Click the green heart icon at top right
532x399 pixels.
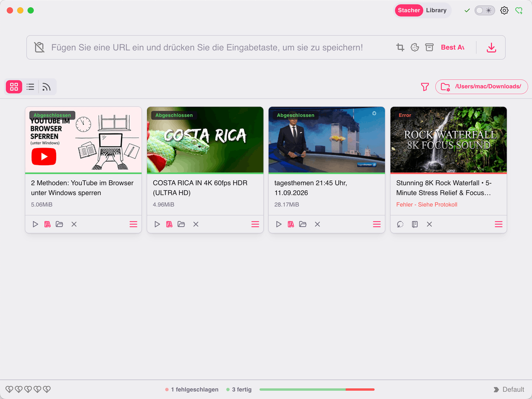[519, 10]
